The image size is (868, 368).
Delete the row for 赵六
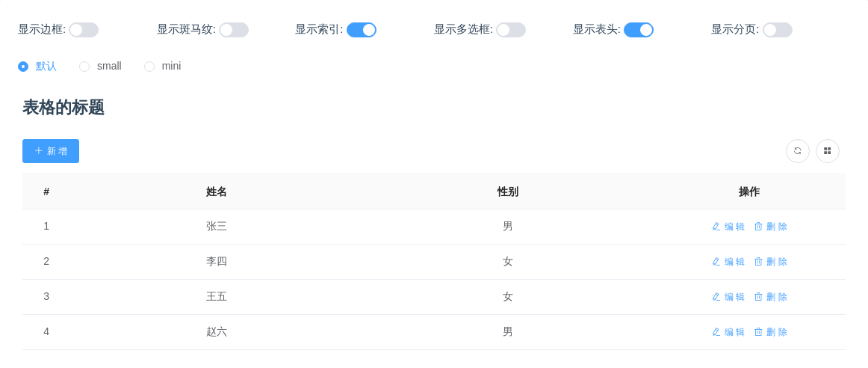[x=771, y=332]
